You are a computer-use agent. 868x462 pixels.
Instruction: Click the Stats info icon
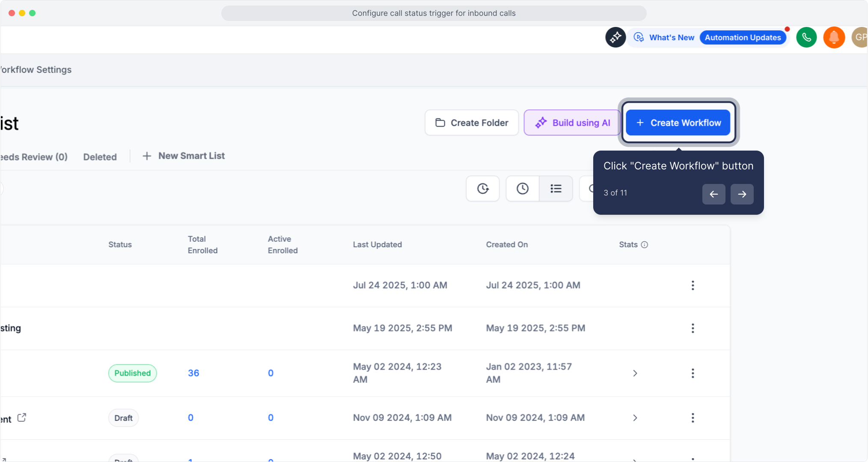coord(645,245)
